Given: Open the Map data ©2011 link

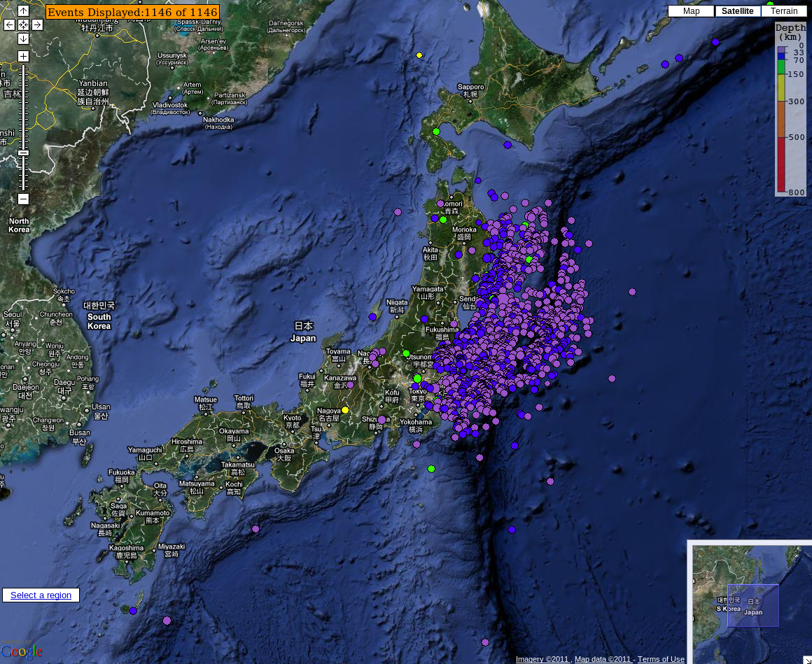Looking at the screenshot, I should click(602, 659).
